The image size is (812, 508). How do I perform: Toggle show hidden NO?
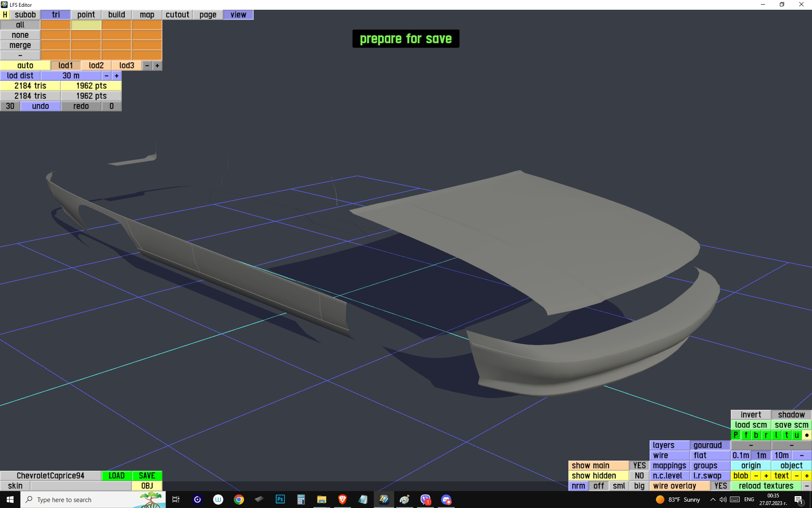click(639, 476)
